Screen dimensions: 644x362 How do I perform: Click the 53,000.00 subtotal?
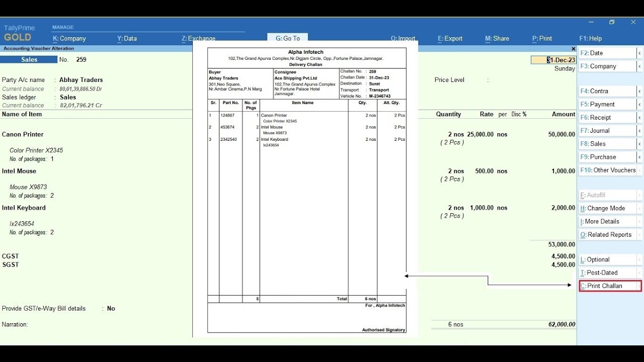[x=561, y=244]
